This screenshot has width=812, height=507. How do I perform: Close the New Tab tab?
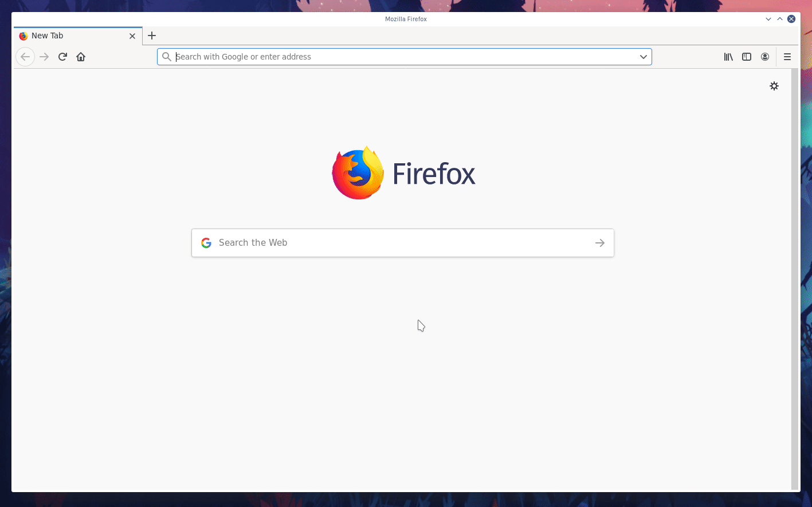click(132, 36)
